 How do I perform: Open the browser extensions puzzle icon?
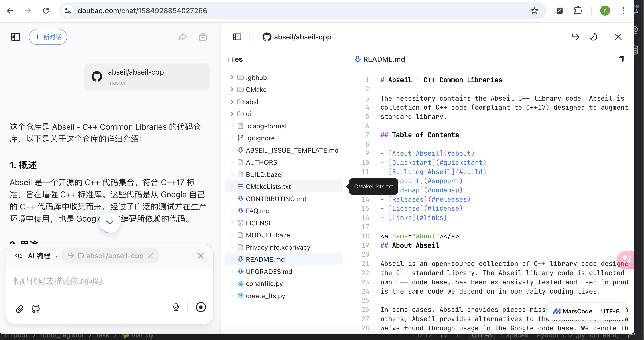(578, 11)
